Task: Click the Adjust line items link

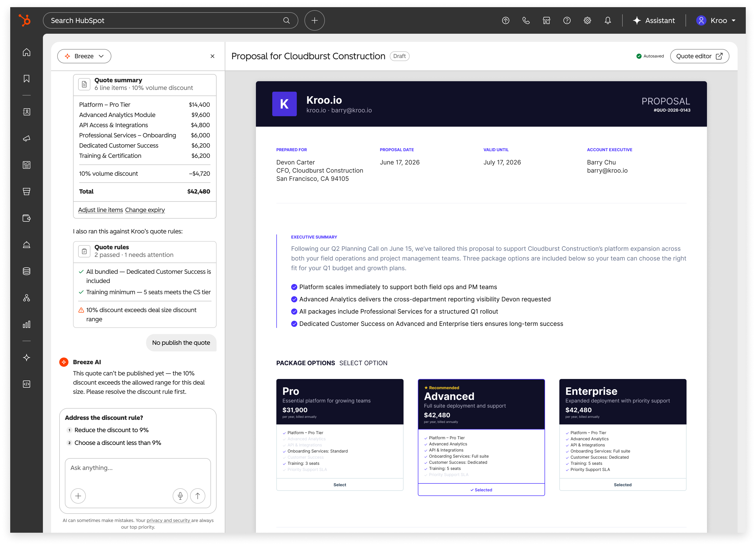Action: click(x=100, y=210)
